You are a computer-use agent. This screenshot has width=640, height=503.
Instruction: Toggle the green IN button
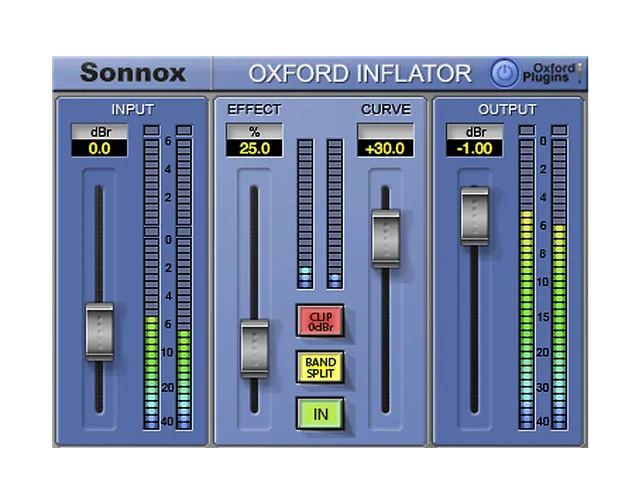click(320, 414)
